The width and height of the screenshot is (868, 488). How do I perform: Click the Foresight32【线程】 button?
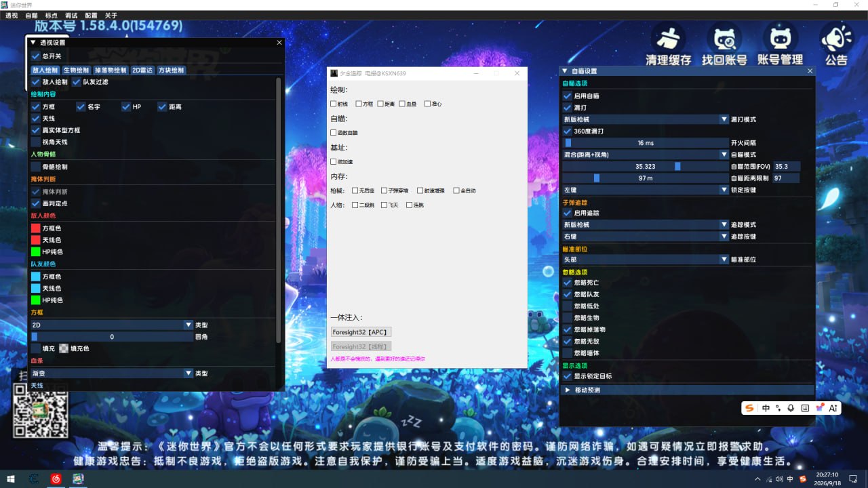pyautogui.click(x=361, y=346)
